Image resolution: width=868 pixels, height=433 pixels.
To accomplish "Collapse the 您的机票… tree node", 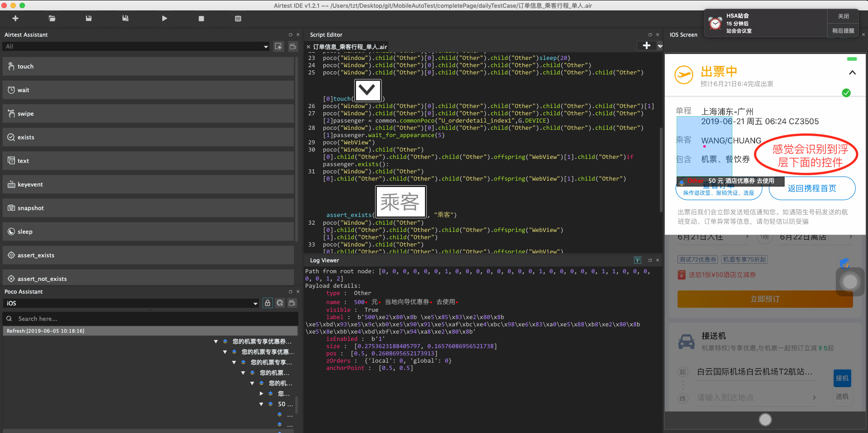I will click(243, 373).
